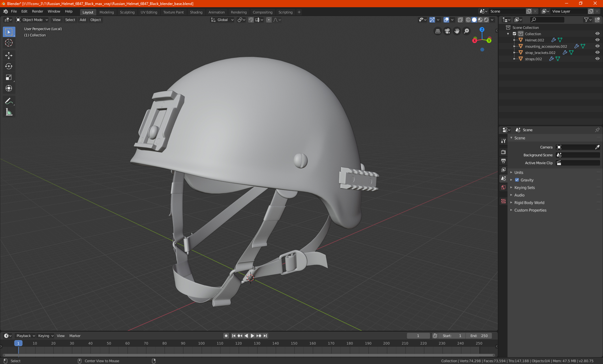Toggle viewport overlays
The width and height of the screenshot is (603, 364).
click(x=446, y=20)
